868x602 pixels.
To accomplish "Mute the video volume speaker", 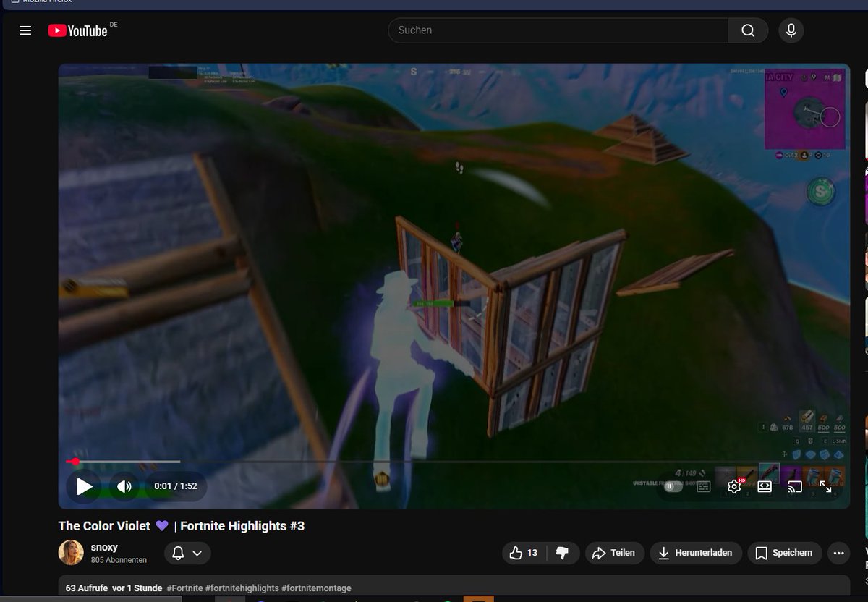I will coord(124,486).
